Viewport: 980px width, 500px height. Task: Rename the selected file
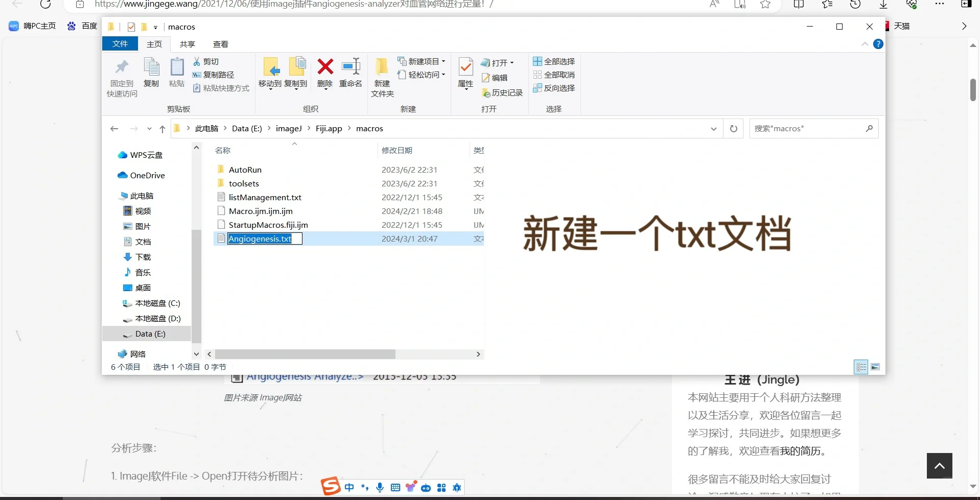351,74
